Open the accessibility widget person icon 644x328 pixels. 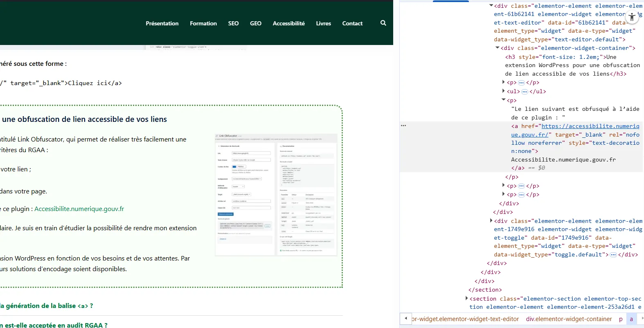(x=632, y=17)
